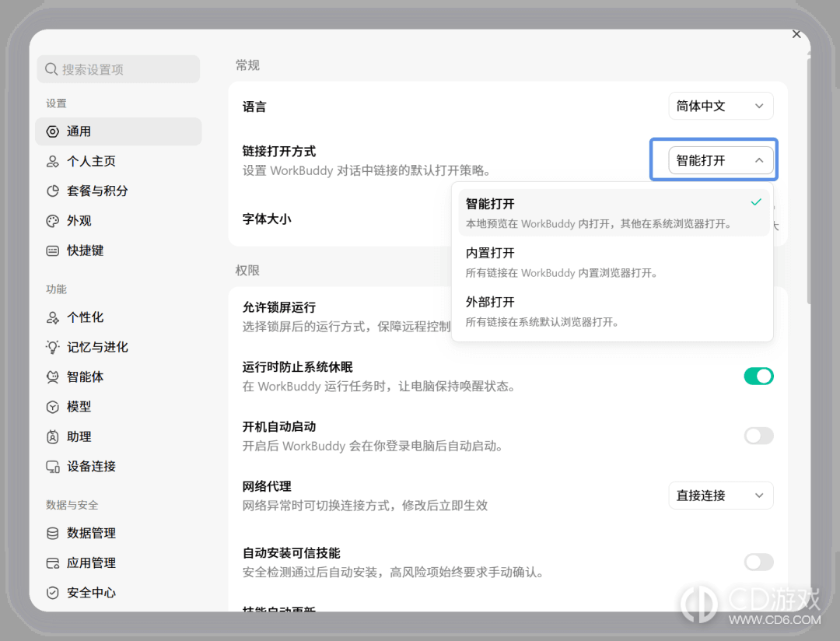Click the 快捷键 keyboard icon

point(53,250)
